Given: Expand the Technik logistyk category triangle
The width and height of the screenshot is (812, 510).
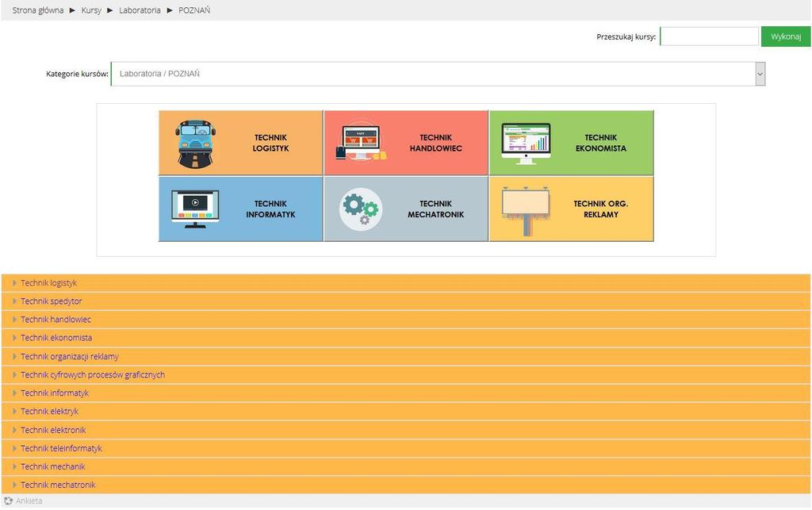Looking at the screenshot, I should (14, 283).
